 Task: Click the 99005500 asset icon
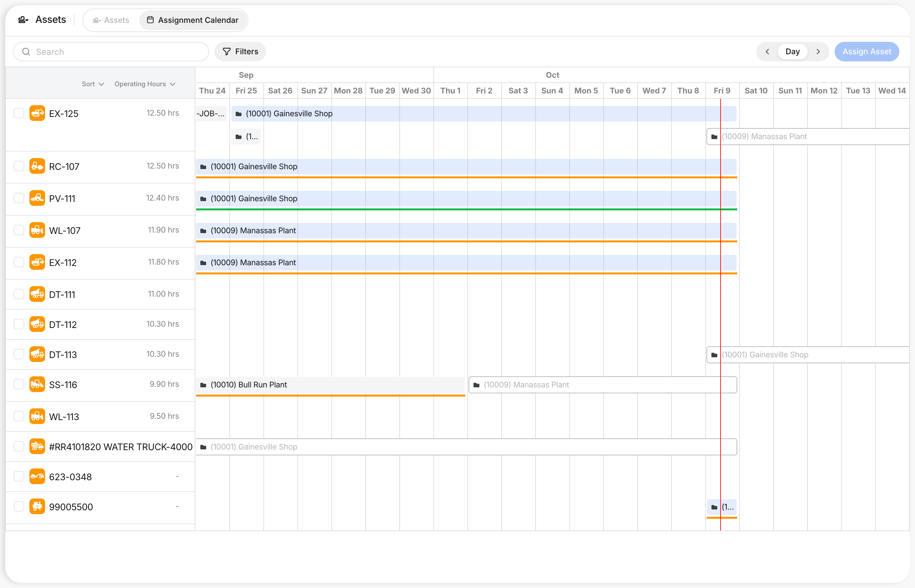[x=37, y=507]
